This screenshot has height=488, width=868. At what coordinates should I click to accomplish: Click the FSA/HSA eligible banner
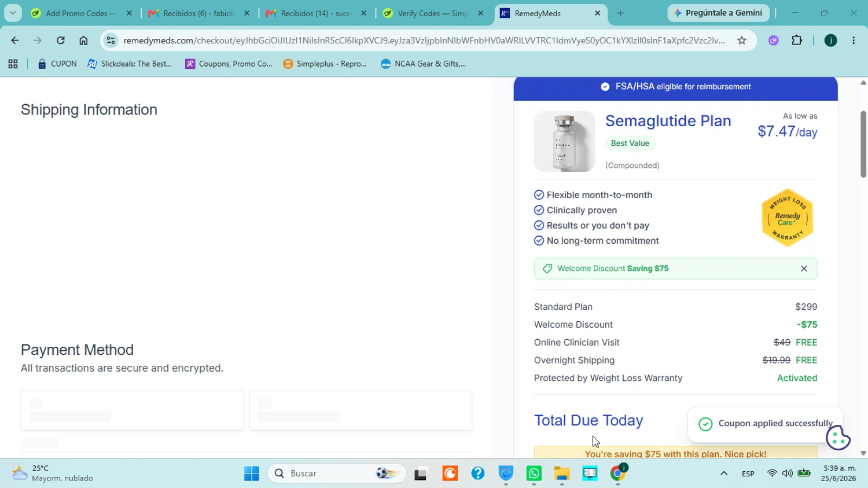[x=675, y=87]
